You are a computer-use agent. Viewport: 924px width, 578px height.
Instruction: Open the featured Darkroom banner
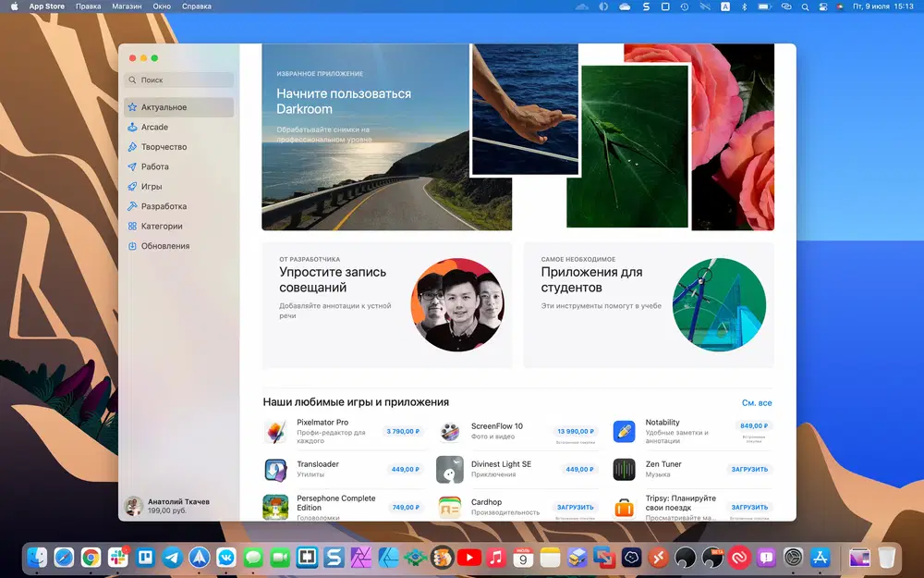point(517,137)
